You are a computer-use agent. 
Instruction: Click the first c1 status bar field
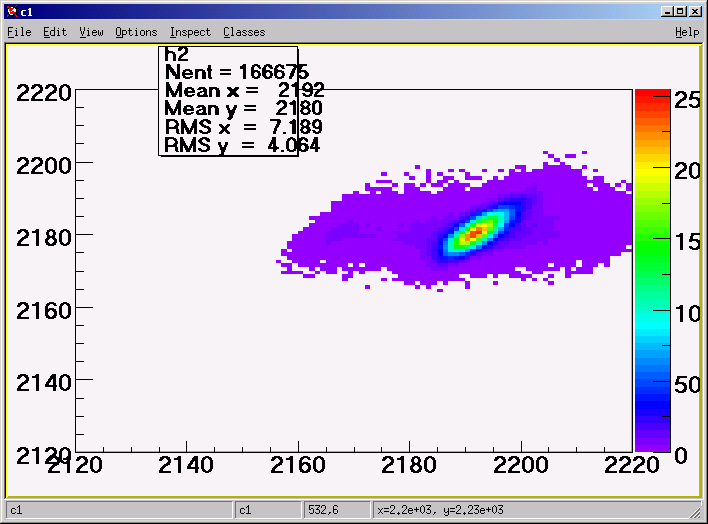pos(119,510)
